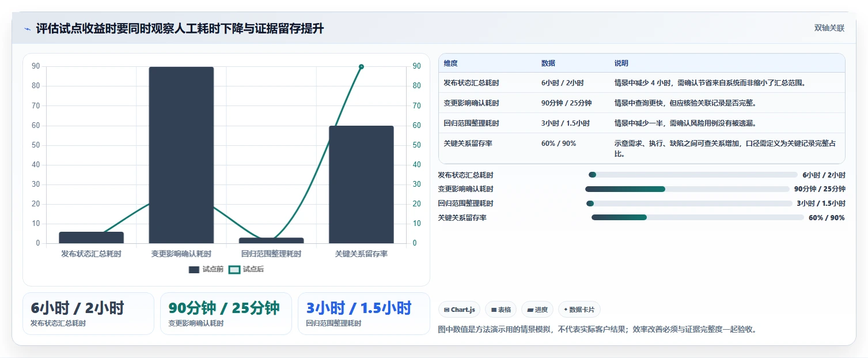Open the 3小时 / 1.5小时 data card
Viewport: 868px width, 358px height.
(x=364, y=314)
